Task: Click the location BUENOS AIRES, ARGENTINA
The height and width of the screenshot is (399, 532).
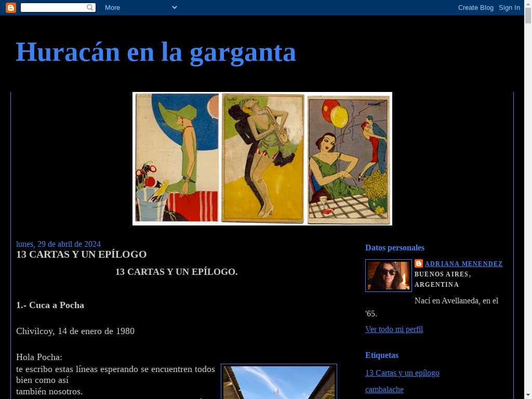Action: pyautogui.click(x=443, y=279)
